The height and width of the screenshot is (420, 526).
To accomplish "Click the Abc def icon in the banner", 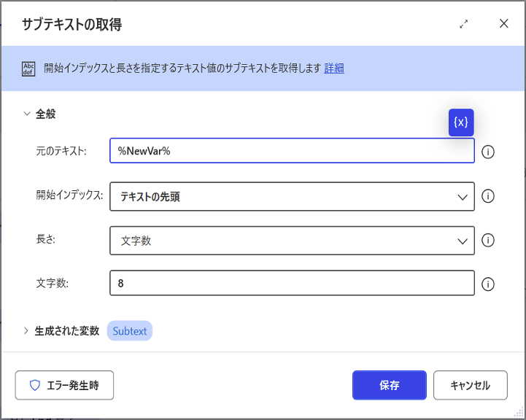I will [x=29, y=69].
